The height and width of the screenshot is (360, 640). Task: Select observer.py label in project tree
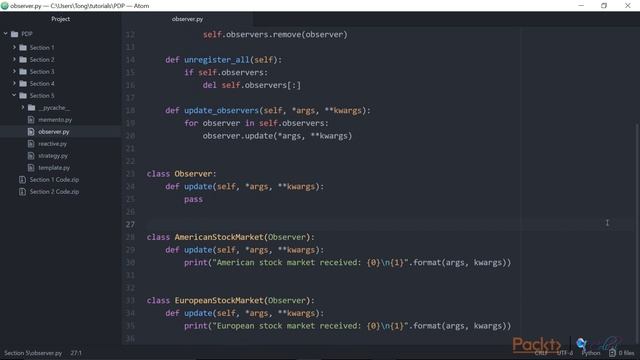coord(54,132)
